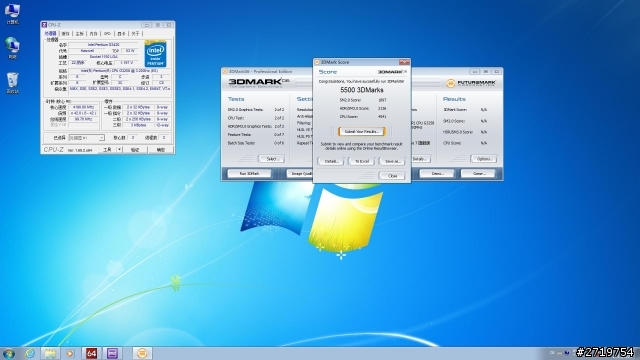Viewport: 640px width, 360px height.
Task: Switch to the 内存 (Memory) tab in CPU-Z
Action: pos(93,33)
